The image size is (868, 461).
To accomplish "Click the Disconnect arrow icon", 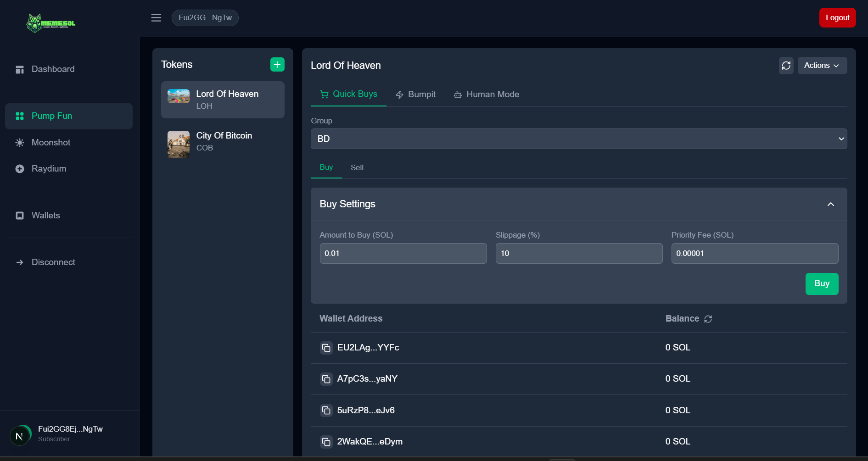I will click(20, 262).
